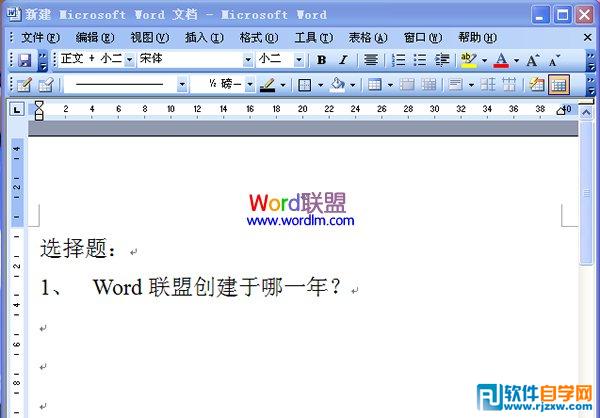Click the Save floppy disk icon
The height and width of the screenshot is (418, 600).
tap(25, 60)
